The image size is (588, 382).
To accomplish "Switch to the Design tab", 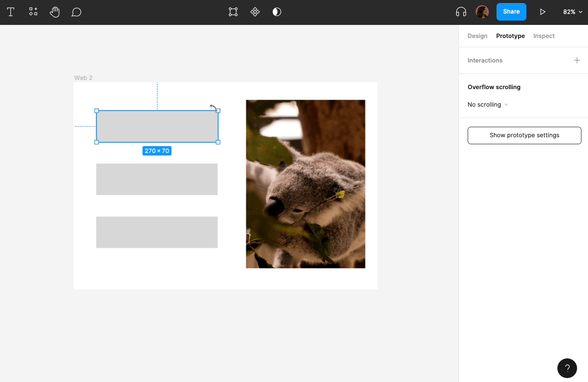I will coord(477,36).
